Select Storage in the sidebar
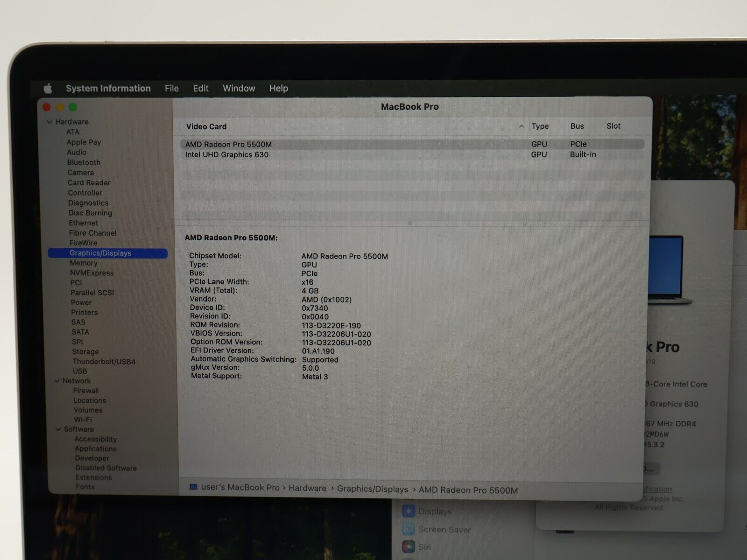 pos(85,352)
